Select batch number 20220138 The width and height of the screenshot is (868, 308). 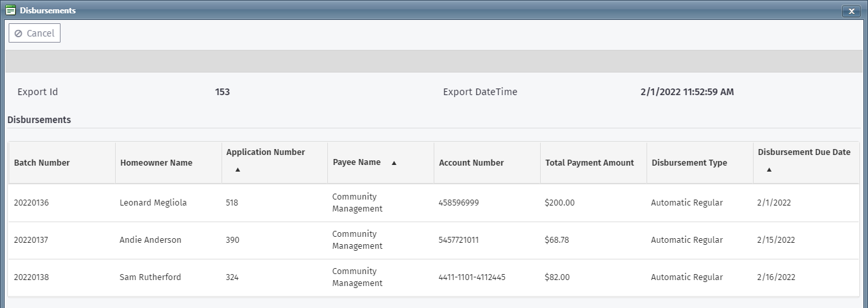point(31,277)
